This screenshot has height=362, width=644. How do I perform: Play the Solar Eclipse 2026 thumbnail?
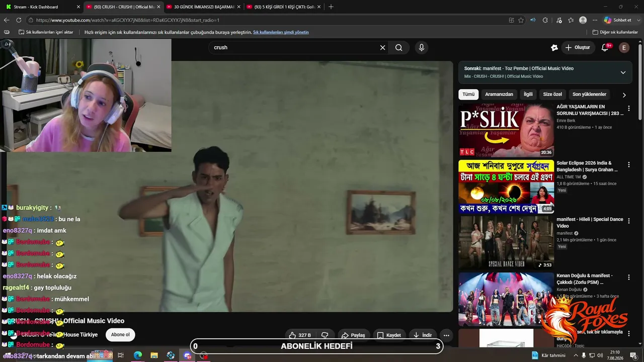(x=506, y=187)
